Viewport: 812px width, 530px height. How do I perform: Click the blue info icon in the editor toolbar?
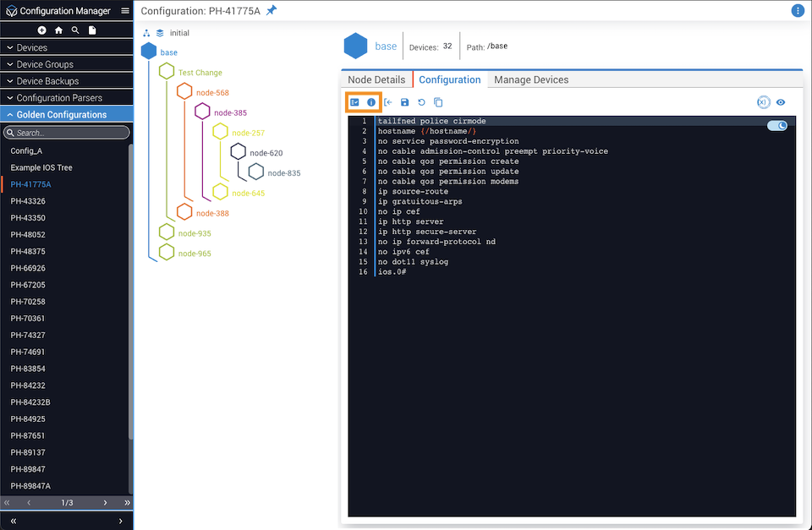pyautogui.click(x=371, y=102)
